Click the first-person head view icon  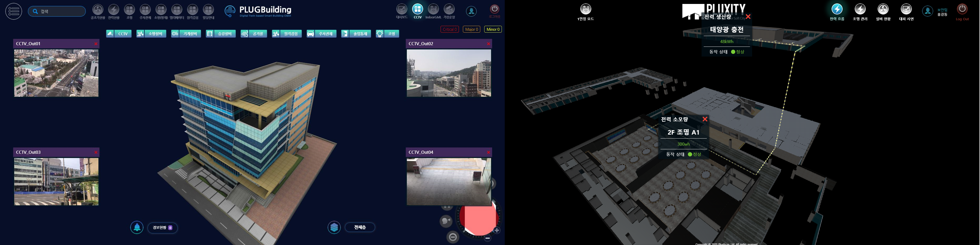(x=446, y=221)
